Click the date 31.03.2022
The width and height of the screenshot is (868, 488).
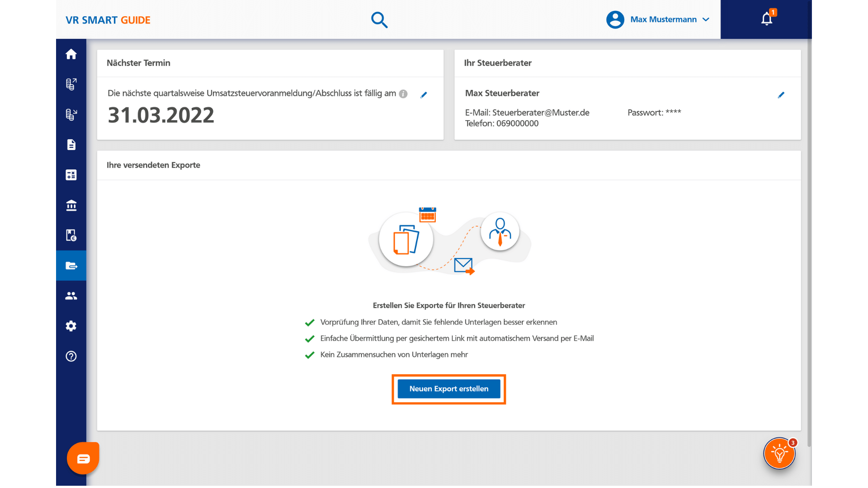coord(161,115)
